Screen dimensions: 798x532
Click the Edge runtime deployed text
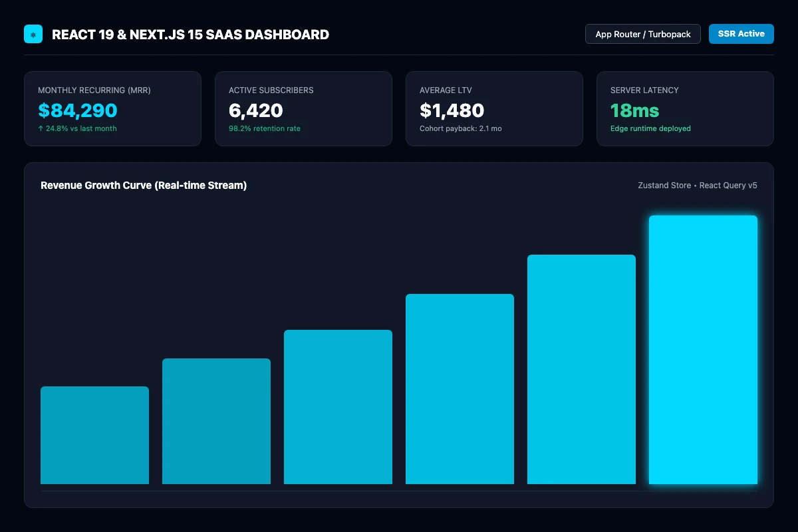point(650,128)
